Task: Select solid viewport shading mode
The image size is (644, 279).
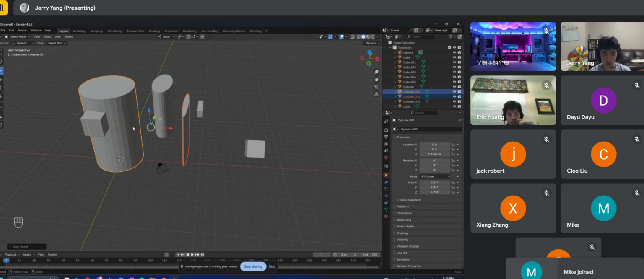Action: [363, 37]
